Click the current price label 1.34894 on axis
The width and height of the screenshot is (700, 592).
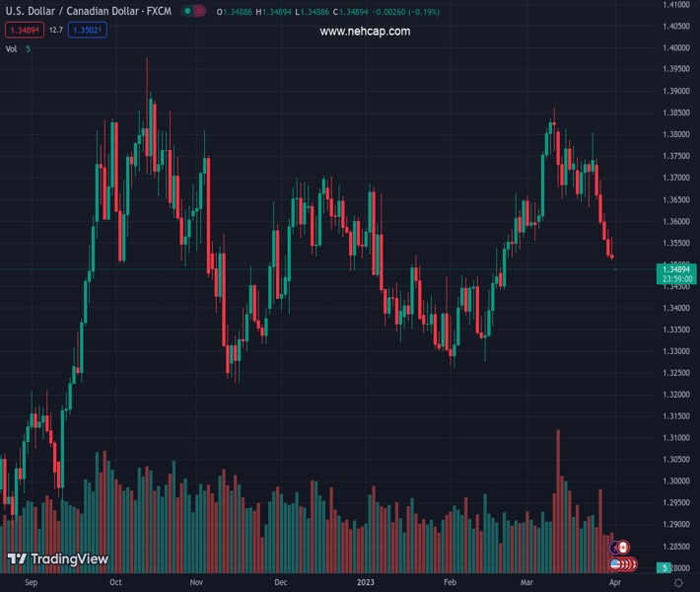(675, 269)
